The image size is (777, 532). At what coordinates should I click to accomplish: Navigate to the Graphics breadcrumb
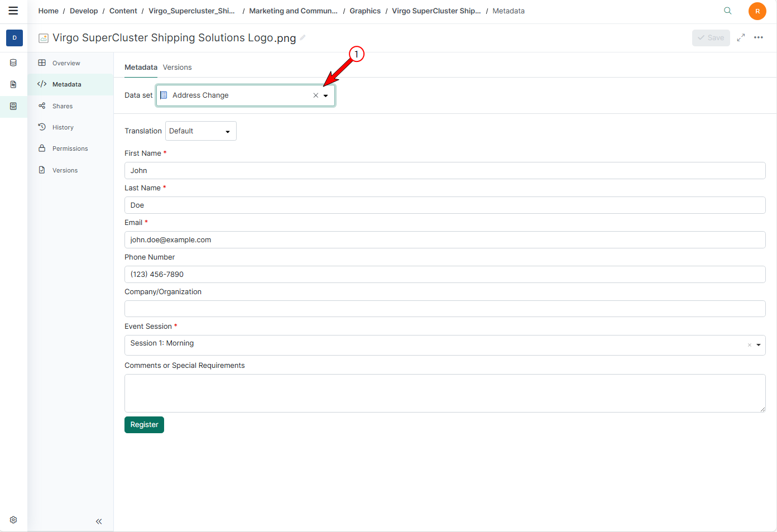[365, 11]
